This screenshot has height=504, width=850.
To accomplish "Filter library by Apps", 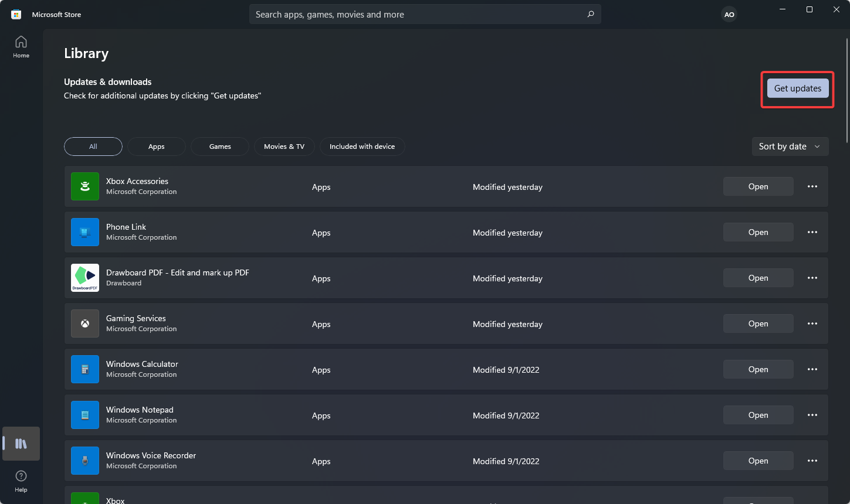I will pos(157,147).
